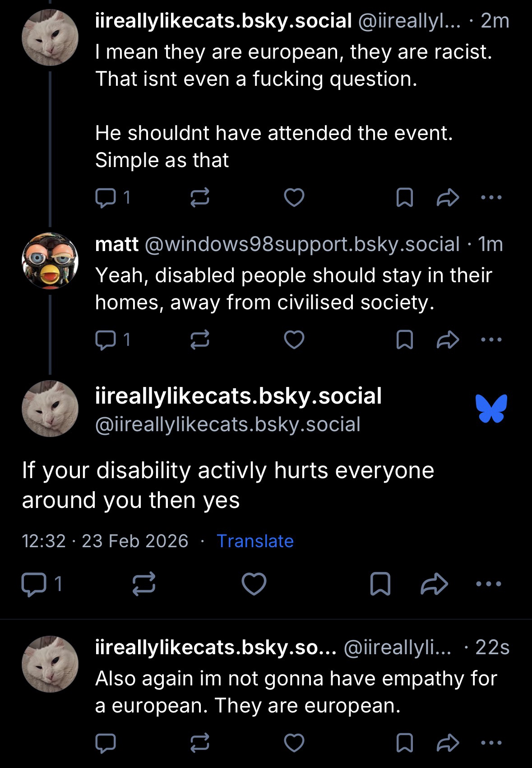532x768 pixels.
Task: Bookmark the main highlighted post
Action: coord(380,584)
